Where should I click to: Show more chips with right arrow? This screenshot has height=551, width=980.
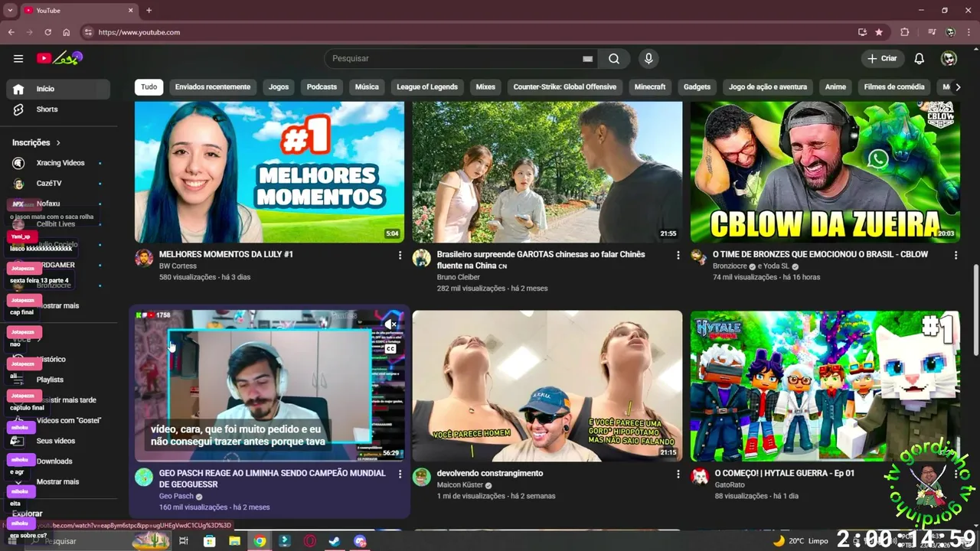coord(958,86)
